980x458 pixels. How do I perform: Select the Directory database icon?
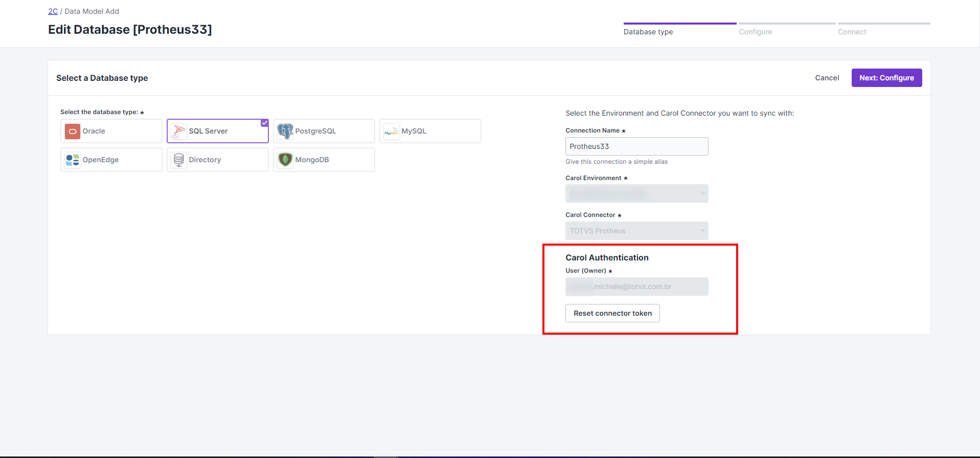(179, 160)
